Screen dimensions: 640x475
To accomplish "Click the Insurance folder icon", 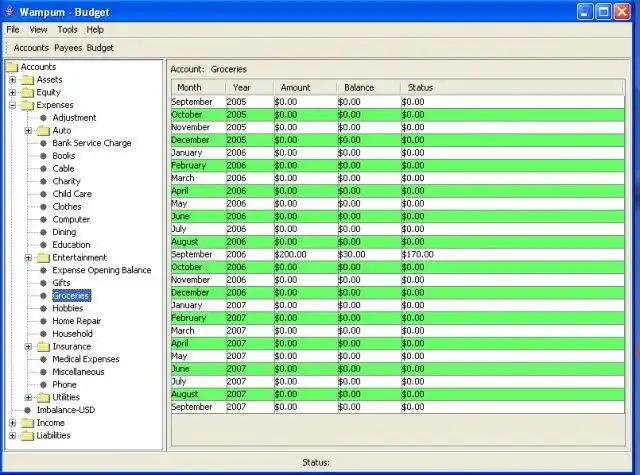I will [43, 346].
